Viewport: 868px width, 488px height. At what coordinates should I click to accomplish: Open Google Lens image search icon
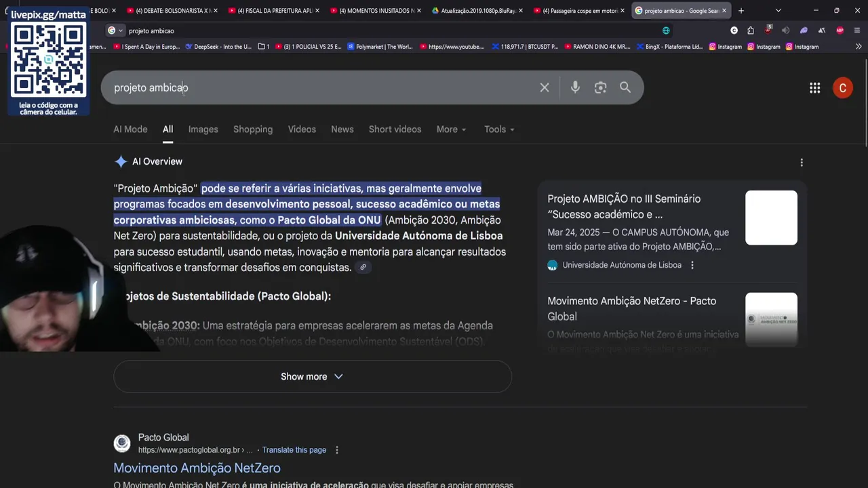(600, 87)
